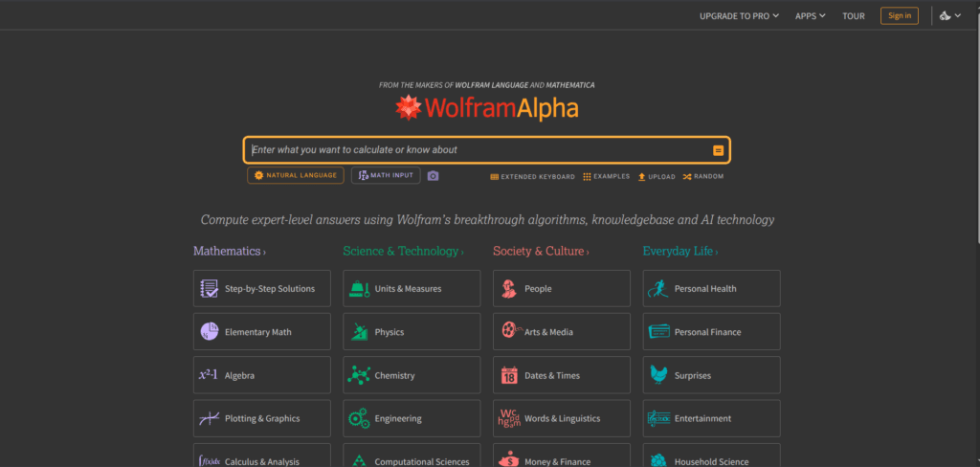Click the WolframAlpha logo
This screenshot has width=980, height=467.
[x=487, y=108]
